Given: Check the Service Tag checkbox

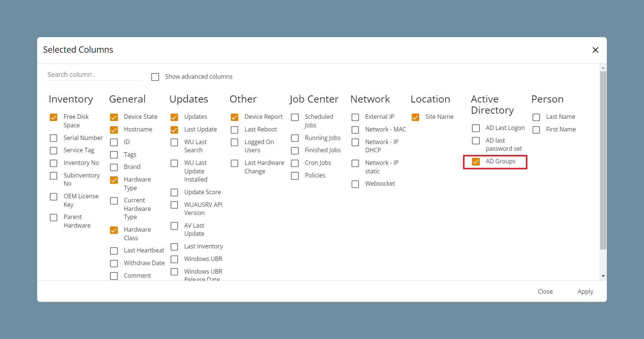Looking at the screenshot, I should pos(54,151).
